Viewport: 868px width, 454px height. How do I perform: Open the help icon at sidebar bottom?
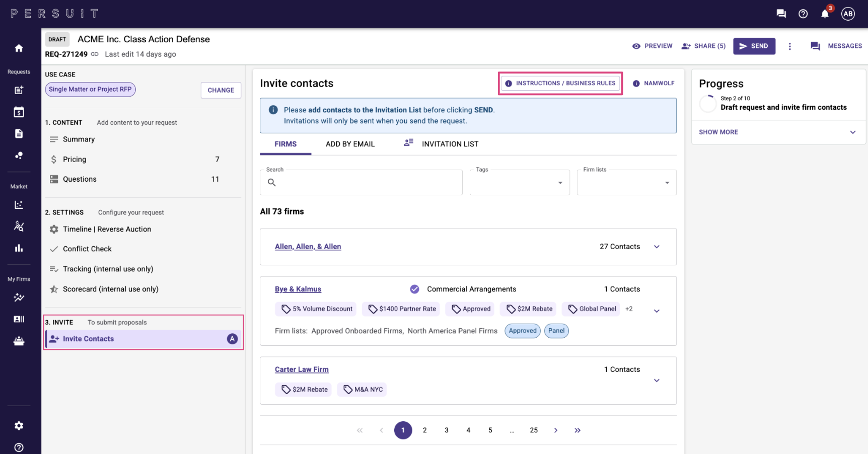(19, 447)
